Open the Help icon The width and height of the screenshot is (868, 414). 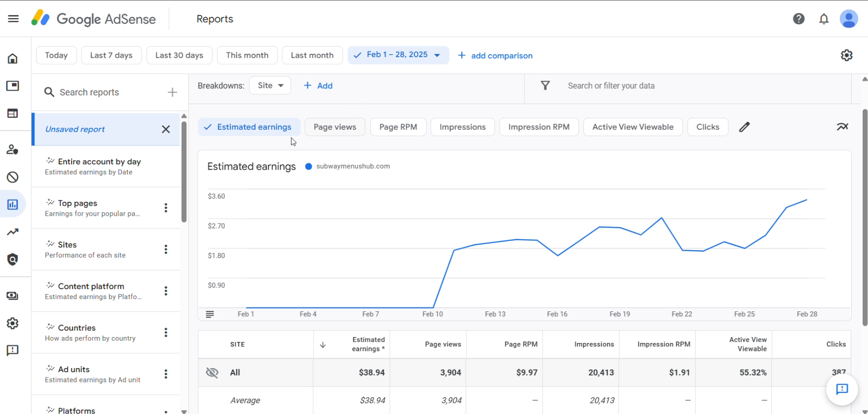pyautogui.click(x=799, y=19)
